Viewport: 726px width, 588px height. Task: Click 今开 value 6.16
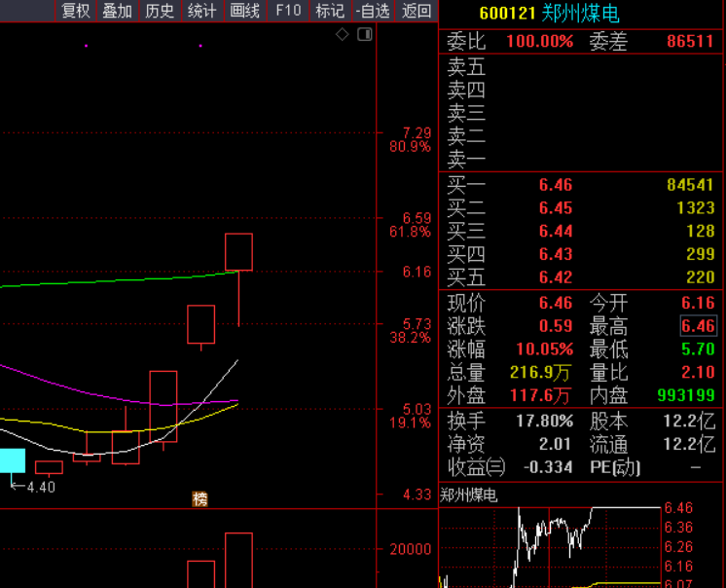[698, 303]
